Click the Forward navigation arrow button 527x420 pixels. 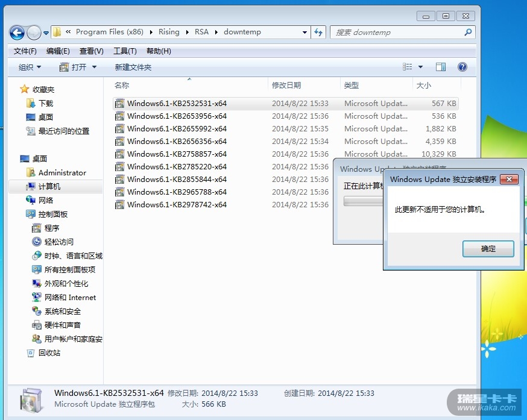[x=34, y=33]
